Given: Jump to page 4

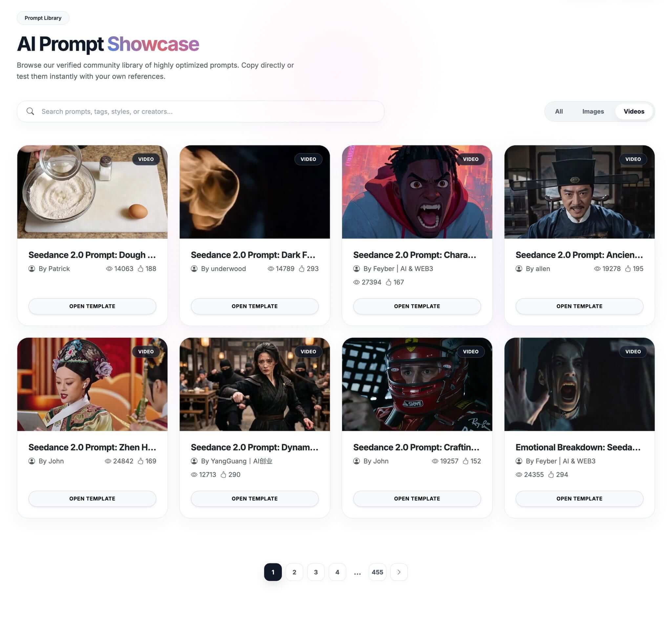Looking at the screenshot, I should pos(337,572).
